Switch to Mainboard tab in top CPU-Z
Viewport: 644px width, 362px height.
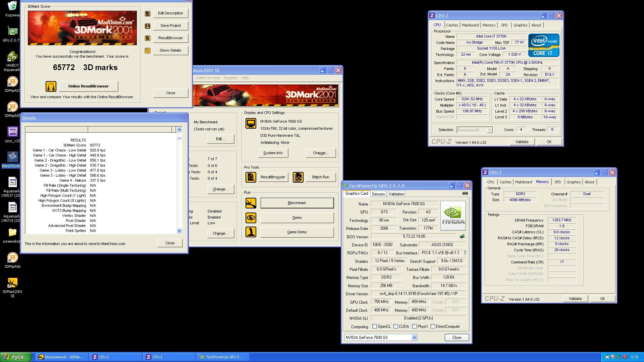[470, 25]
